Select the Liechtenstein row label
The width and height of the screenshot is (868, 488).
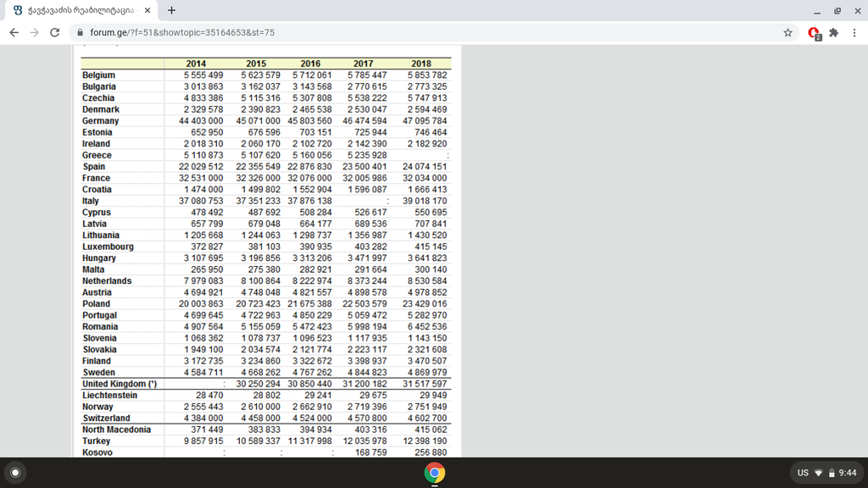tap(109, 396)
